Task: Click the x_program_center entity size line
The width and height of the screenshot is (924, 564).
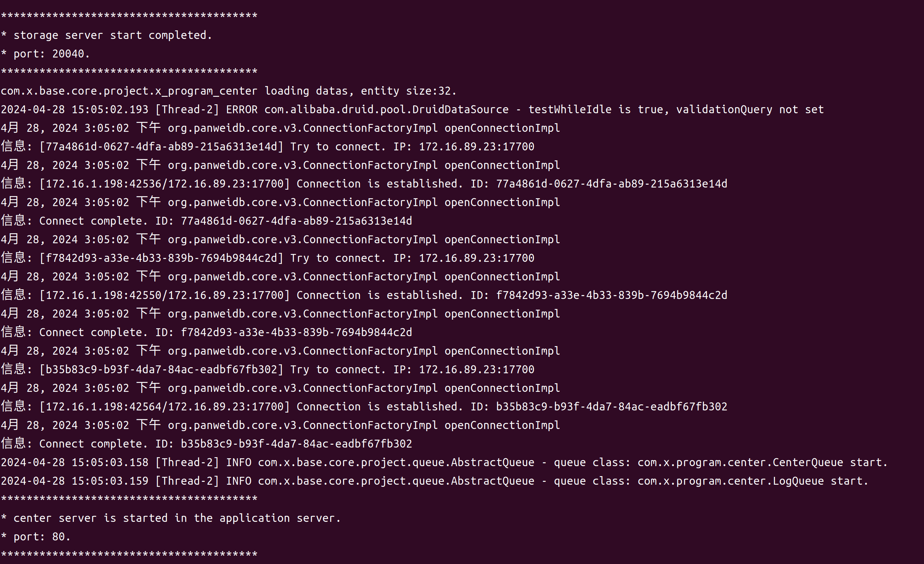Action: coord(228,91)
